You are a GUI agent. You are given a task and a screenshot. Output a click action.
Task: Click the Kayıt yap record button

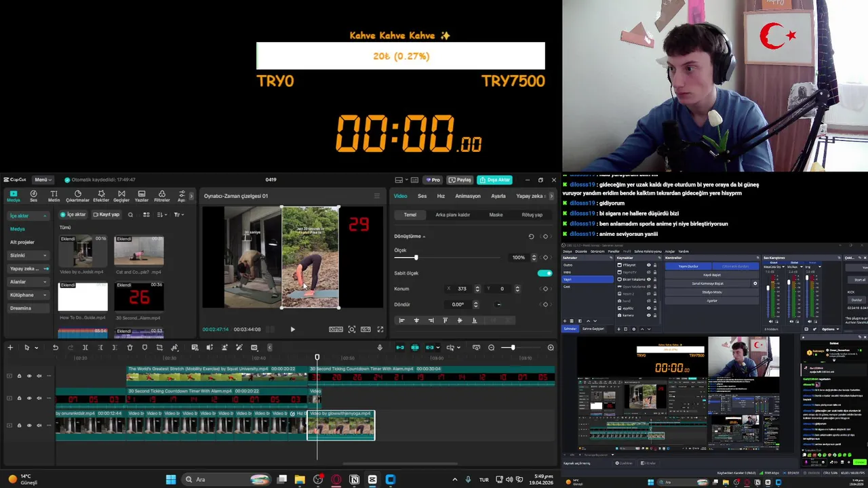coord(106,215)
